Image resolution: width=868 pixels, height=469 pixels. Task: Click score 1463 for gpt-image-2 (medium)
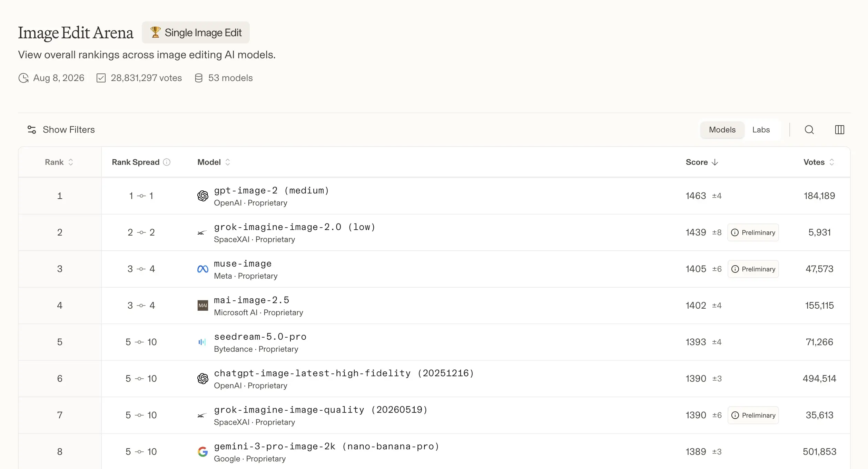point(696,196)
